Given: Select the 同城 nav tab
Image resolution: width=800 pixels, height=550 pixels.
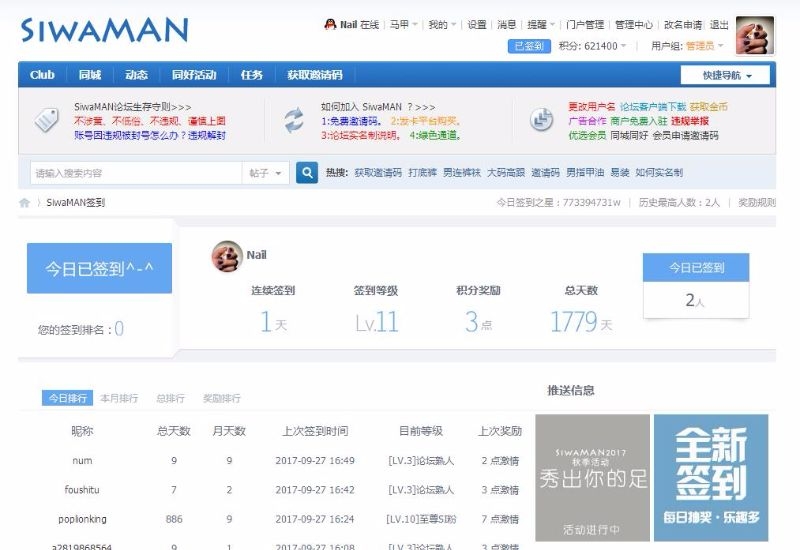Looking at the screenshot, I should tap(89, 75).
